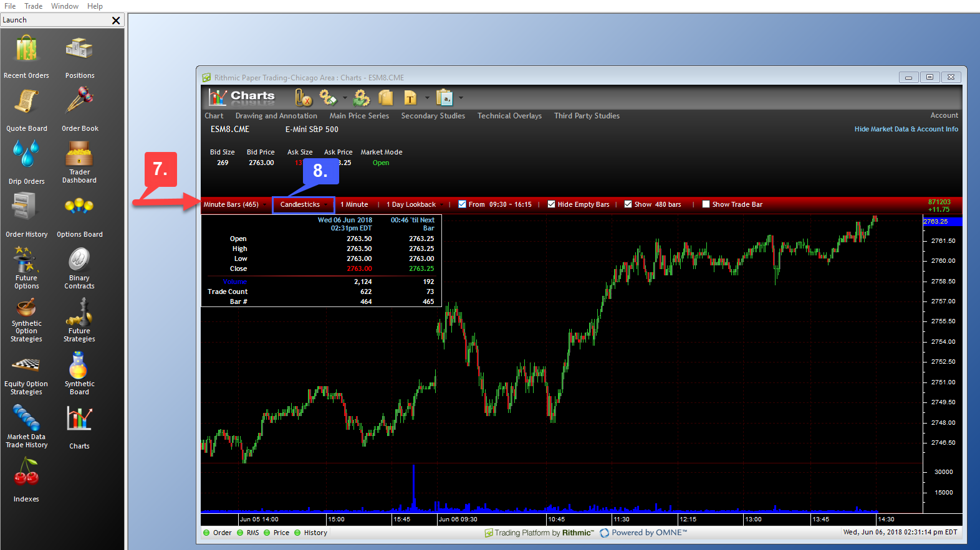Screen dimensions: 980x550
Task: Click the ESM8.CME symbol field
Action: coord(230,130)
